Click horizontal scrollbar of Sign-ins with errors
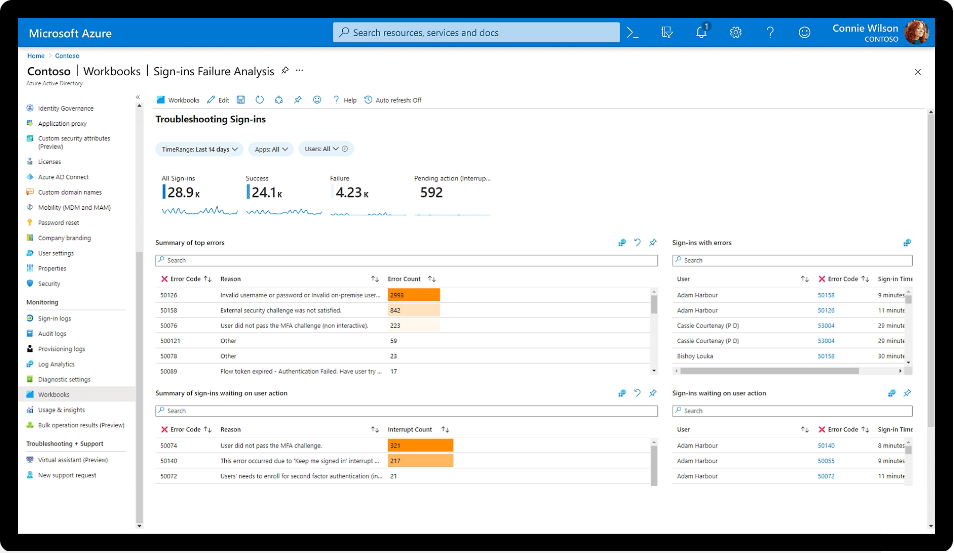This screenshot has height=553, width=954. [x=769, y=370]
